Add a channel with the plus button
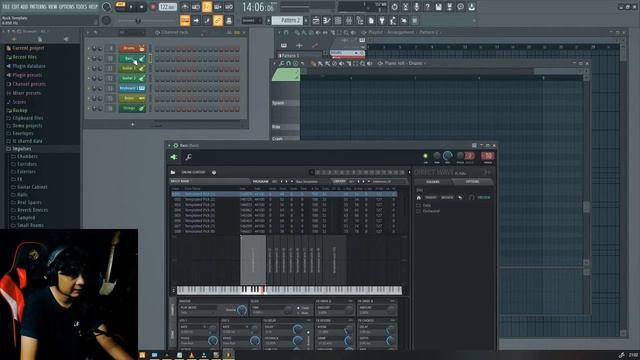This screenshot has height=360, width=640. [x=132, y=124]
